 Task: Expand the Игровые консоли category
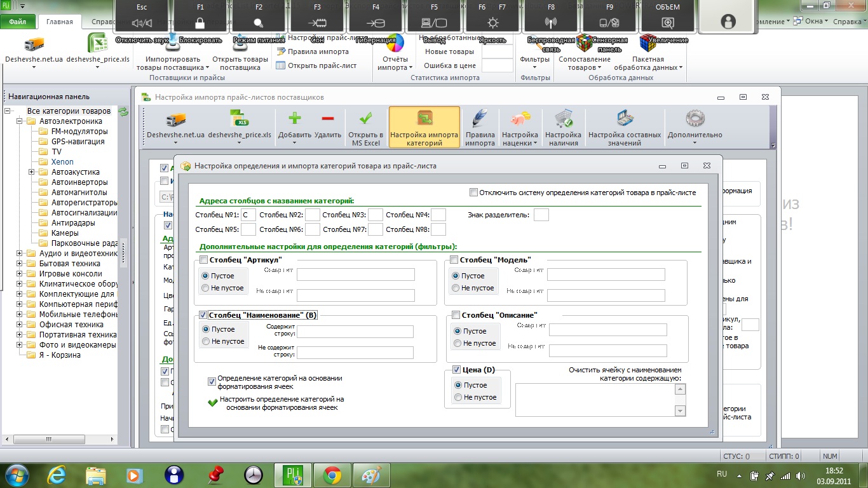coord(20,274)
